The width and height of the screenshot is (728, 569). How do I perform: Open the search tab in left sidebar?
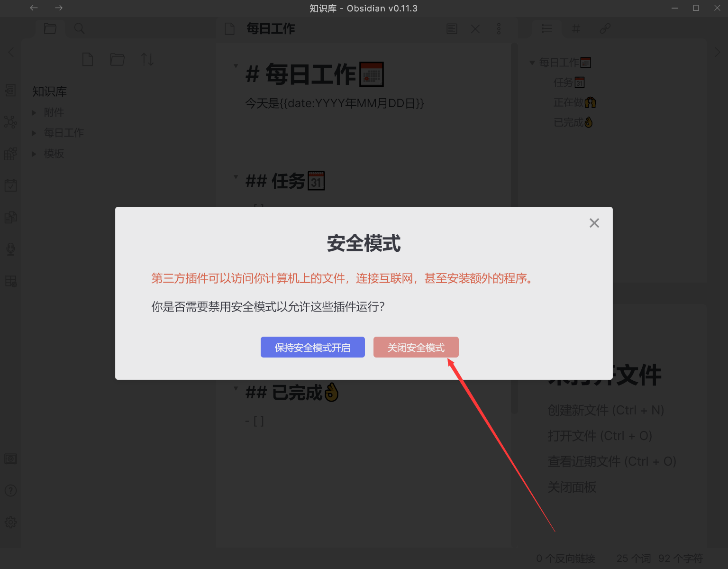(x=80, y=28)
